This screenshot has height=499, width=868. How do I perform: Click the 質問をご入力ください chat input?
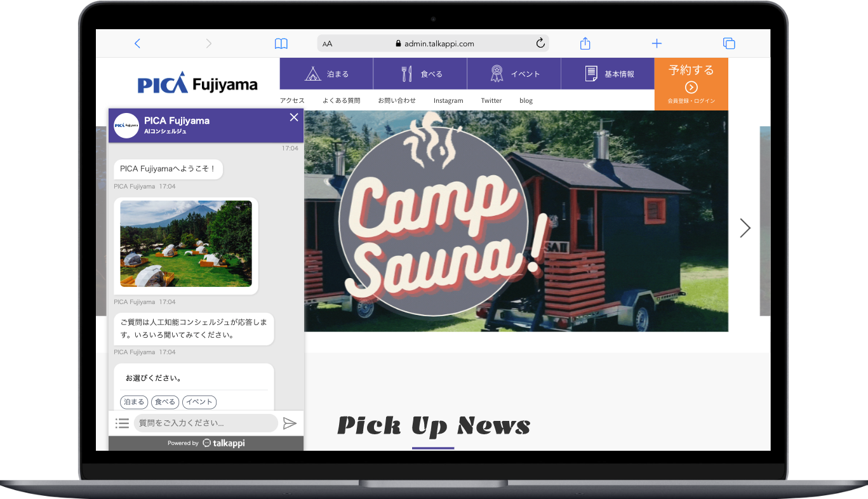206,423
